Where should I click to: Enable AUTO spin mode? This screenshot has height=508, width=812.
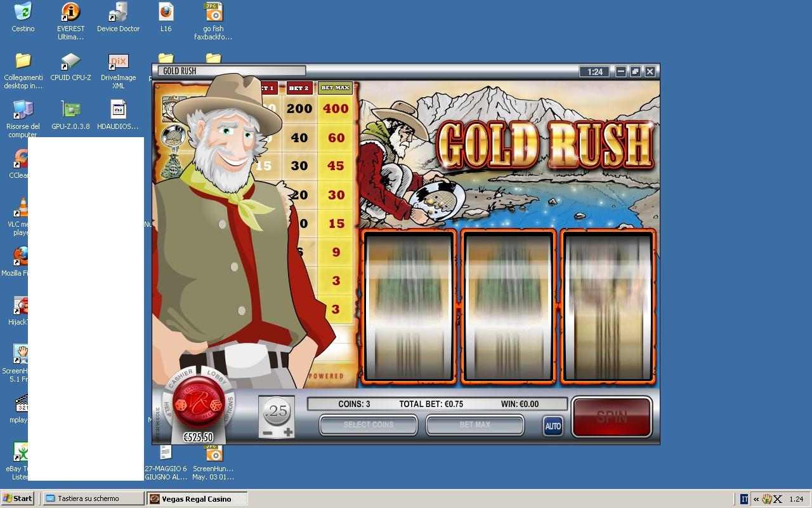(x=553, y=426)
